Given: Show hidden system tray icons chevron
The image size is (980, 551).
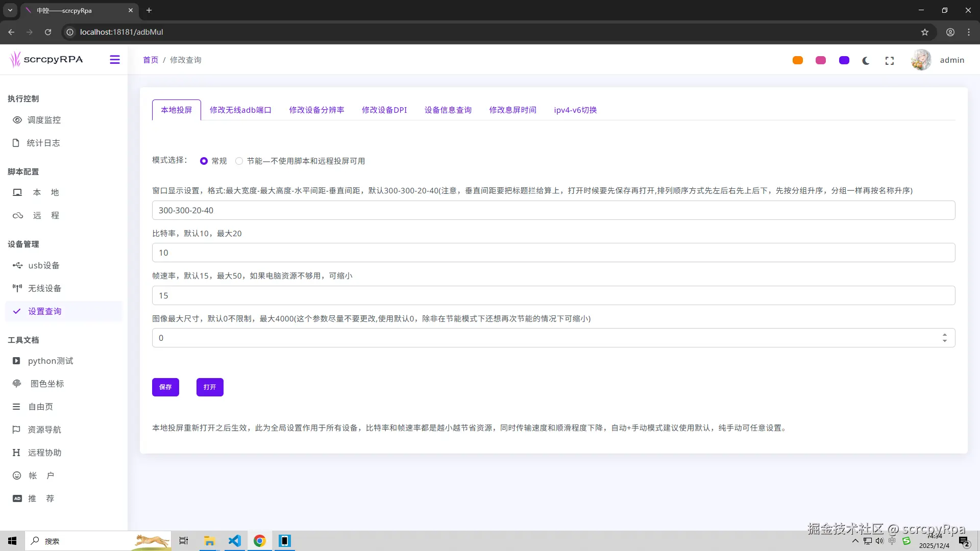Looking at the screenshot, I should (855, 541).
